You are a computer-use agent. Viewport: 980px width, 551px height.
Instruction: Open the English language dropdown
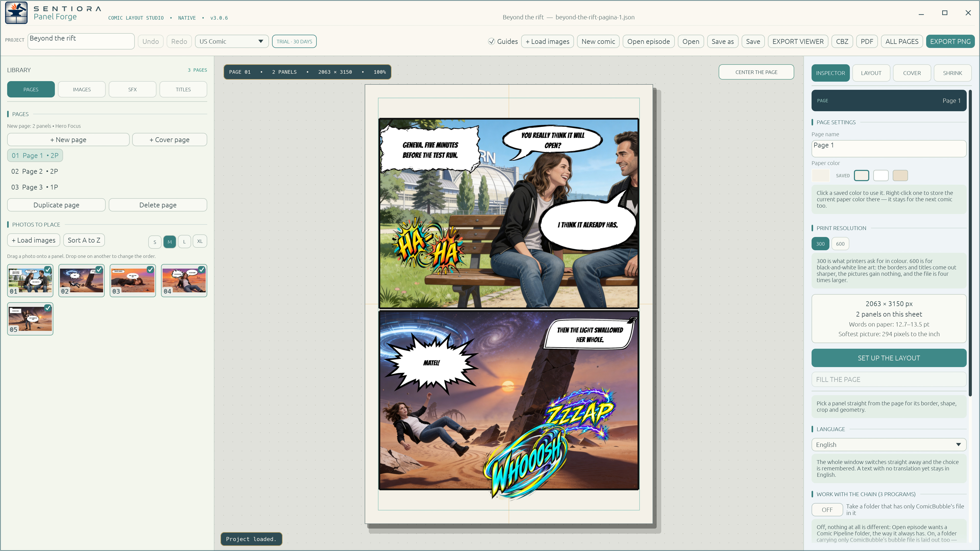pos(889,445)
